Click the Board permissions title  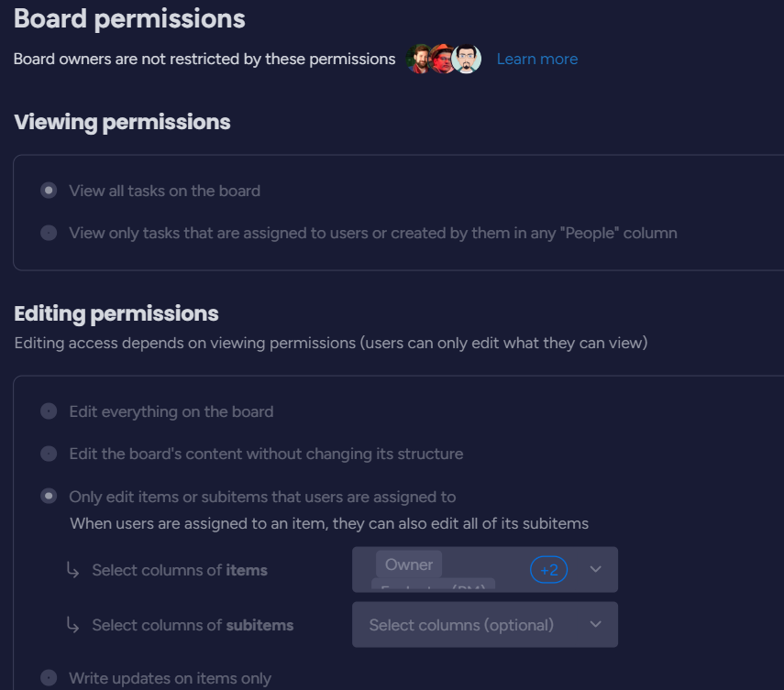(129, 18)
